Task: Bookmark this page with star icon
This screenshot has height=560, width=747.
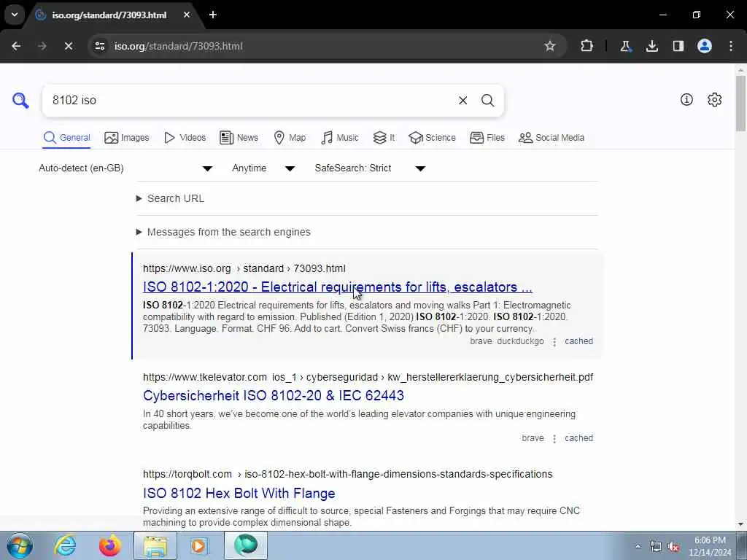Action: 550,46
